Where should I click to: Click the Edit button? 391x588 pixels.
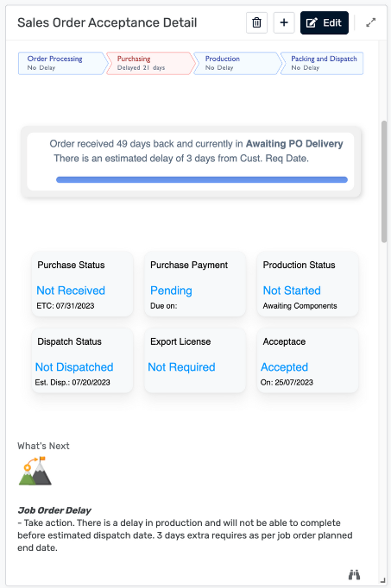[325, 23]
